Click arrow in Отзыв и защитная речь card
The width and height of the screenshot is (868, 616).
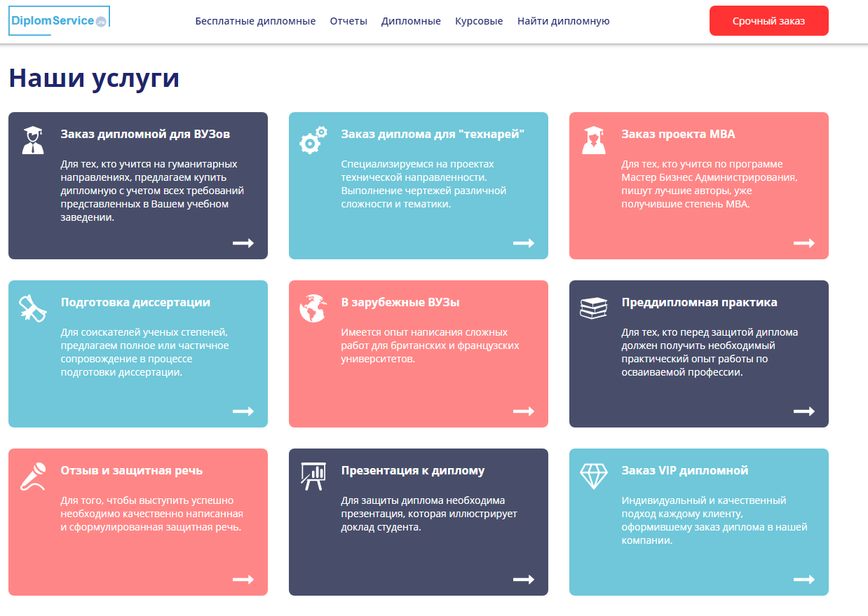243,580
